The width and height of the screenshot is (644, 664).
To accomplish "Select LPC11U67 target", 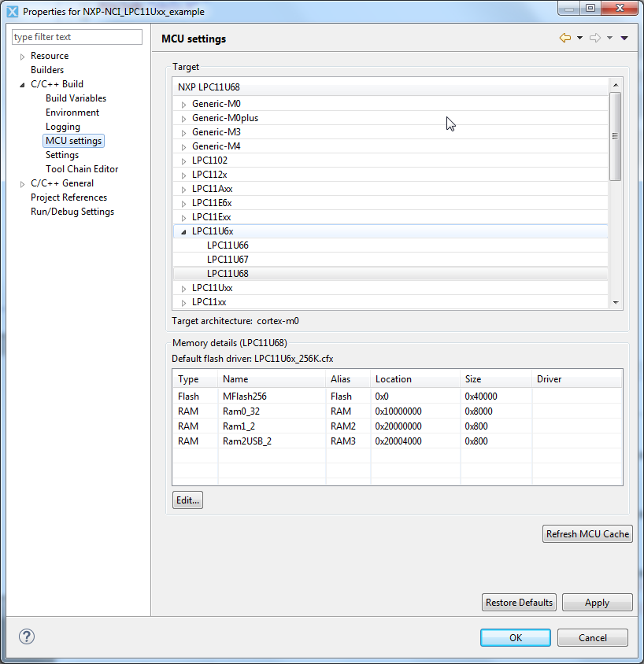I will coord(390,259).
